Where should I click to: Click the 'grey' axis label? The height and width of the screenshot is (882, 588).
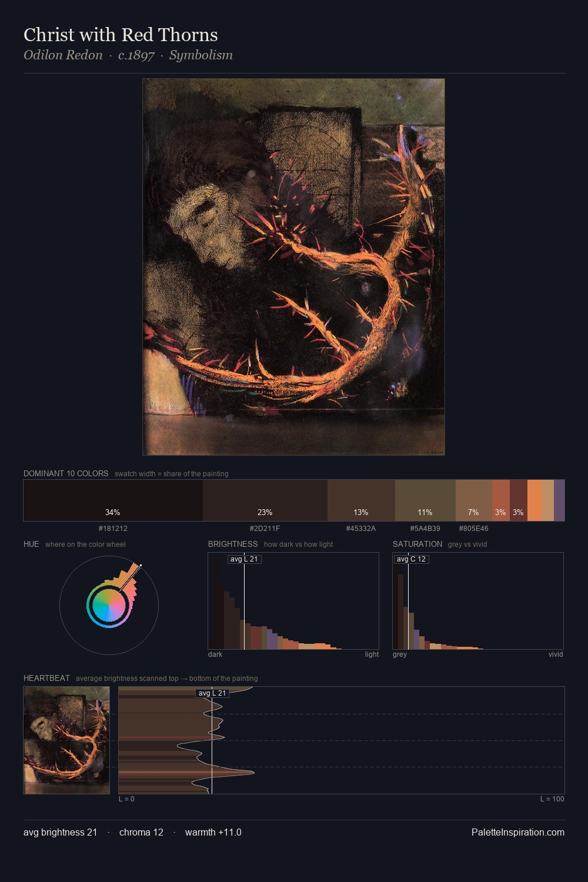400,654
